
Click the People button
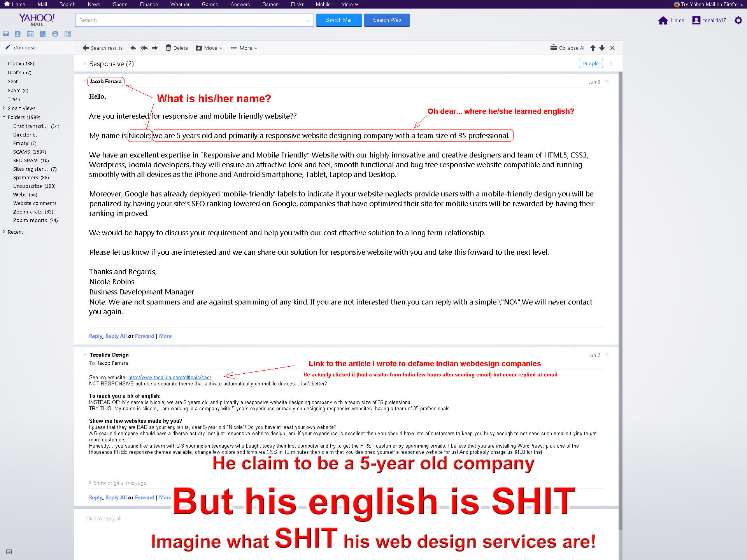coord(591,63)
